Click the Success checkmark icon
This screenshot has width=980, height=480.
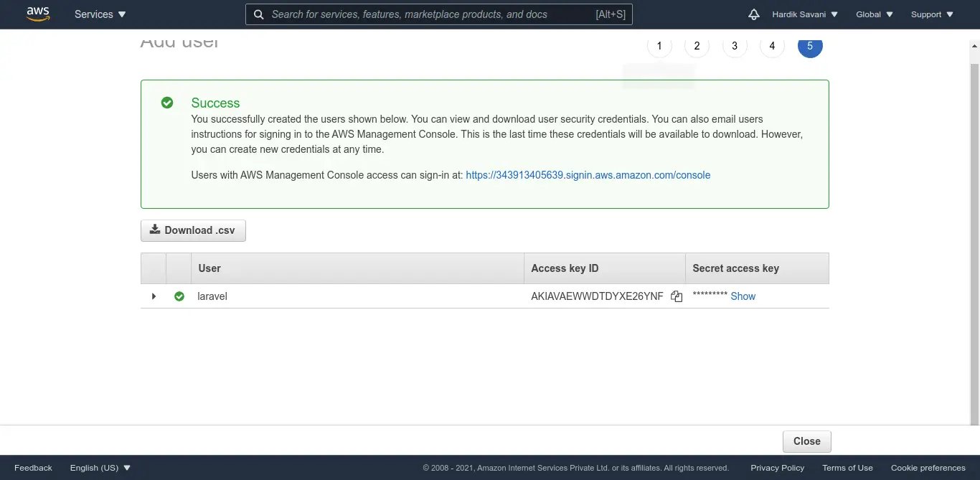coord(167,103)
